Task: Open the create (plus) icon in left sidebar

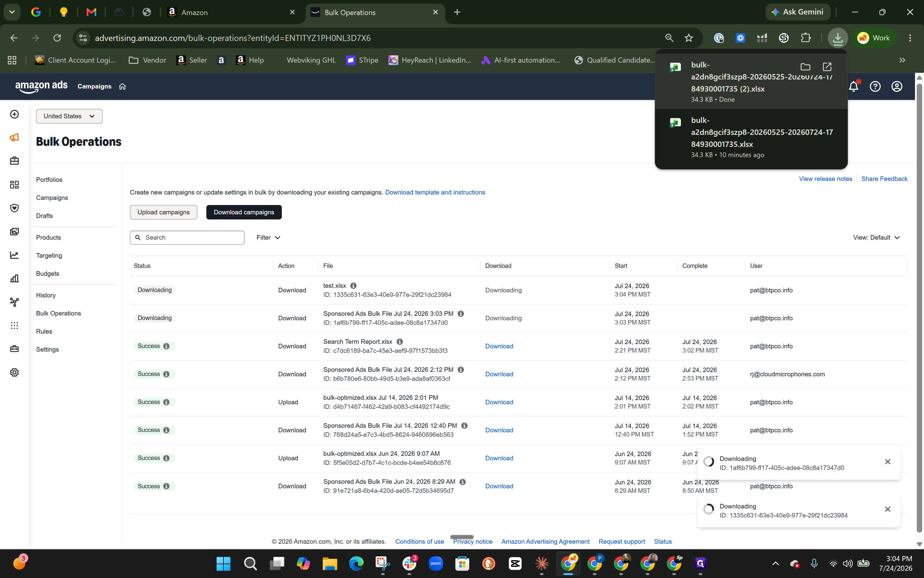Action: 14,114
